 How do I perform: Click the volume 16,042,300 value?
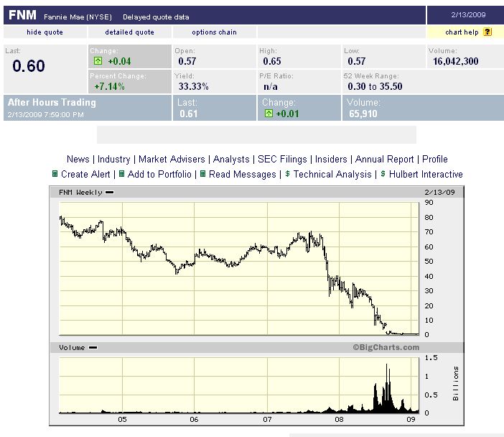455,61
